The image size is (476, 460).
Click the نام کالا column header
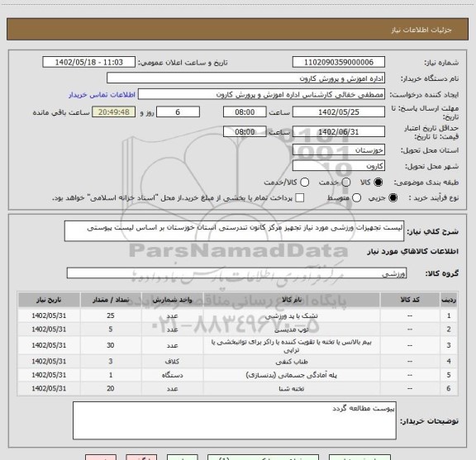pyautogui.click(x=292, y=300)
